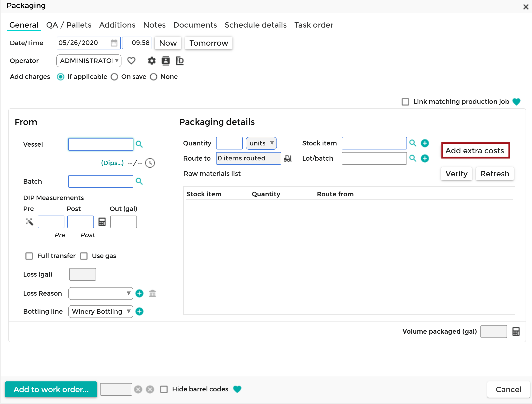This screenshot has width=532, height=404.
Task: Open the Bottling line Winery Bottling dropdown
Action: pos(101,312)
